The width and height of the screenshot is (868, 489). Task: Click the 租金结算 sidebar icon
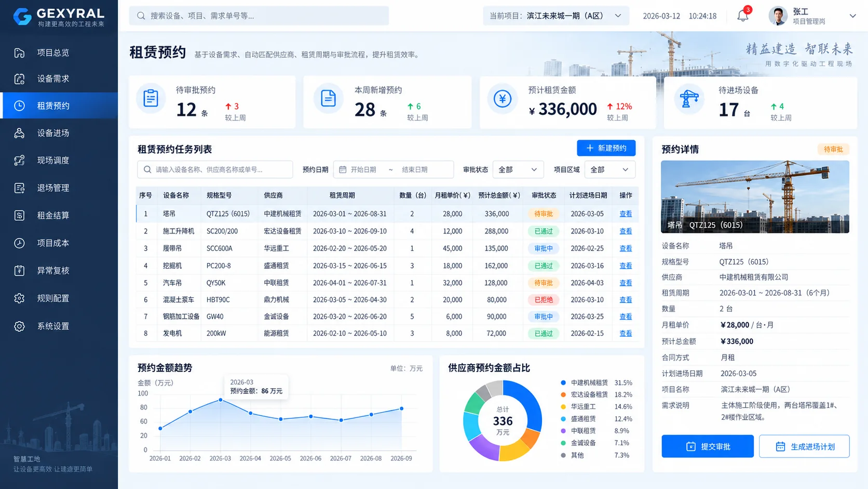pos(19,215)
